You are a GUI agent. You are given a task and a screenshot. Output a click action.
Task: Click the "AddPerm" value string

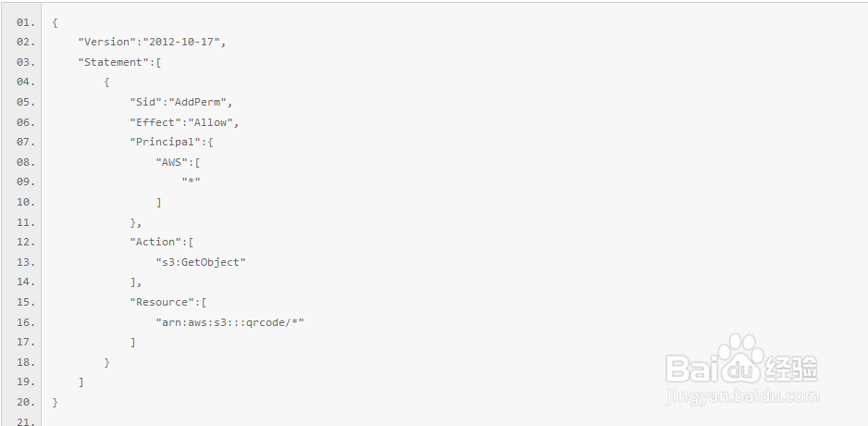tap(200, 102)
